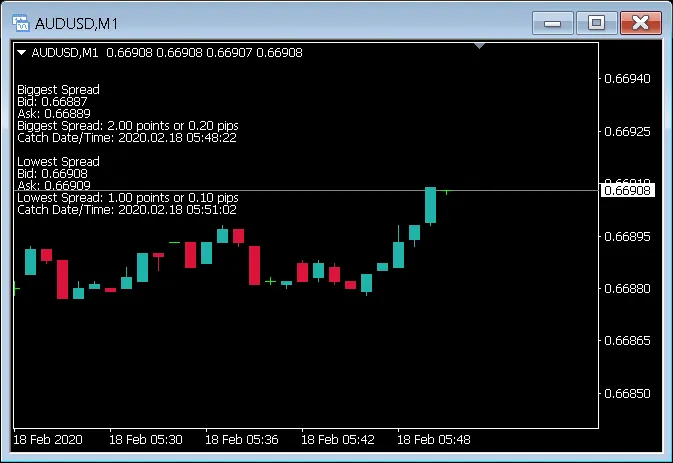Click the tall green candle touching the price line
Screen dimensions: 673x463
click(x=430, y=205)
